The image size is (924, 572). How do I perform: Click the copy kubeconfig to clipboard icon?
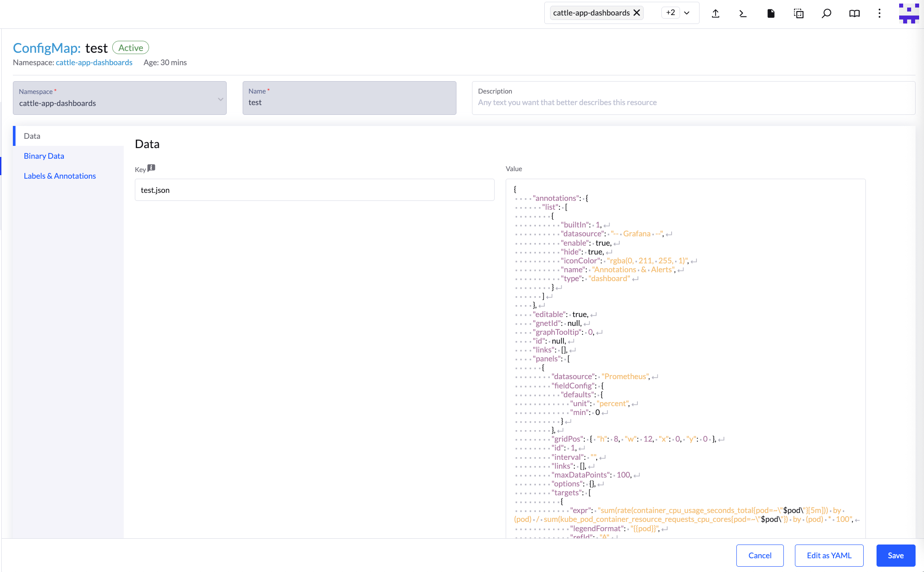click(798, 13)
